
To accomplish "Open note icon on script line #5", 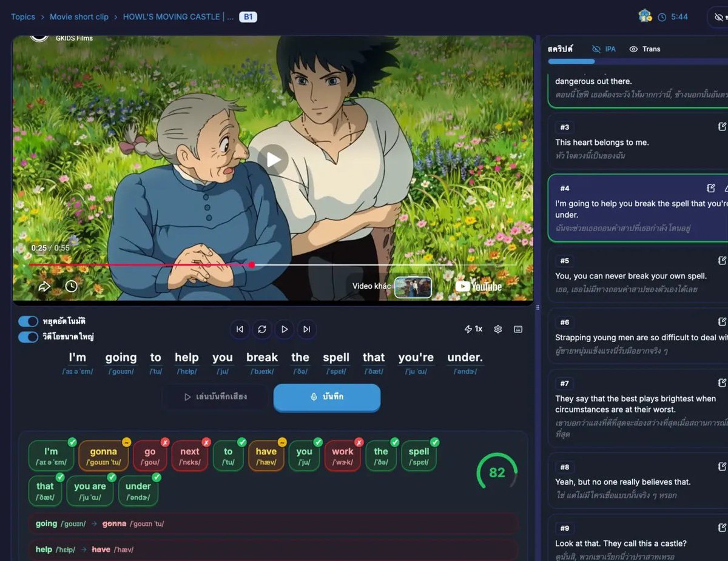I will [722, 260].
